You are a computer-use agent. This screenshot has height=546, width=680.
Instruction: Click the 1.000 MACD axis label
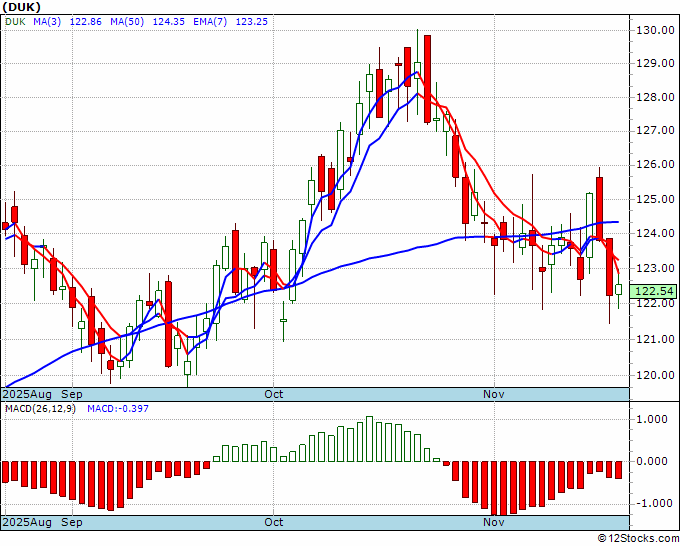pos(653,419)
